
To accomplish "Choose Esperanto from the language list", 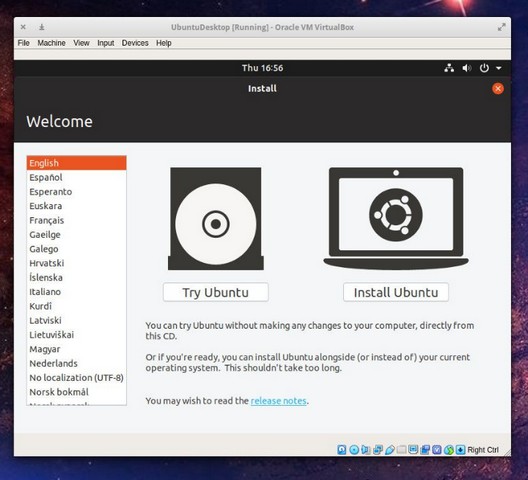I will click(x=76, y=192).
